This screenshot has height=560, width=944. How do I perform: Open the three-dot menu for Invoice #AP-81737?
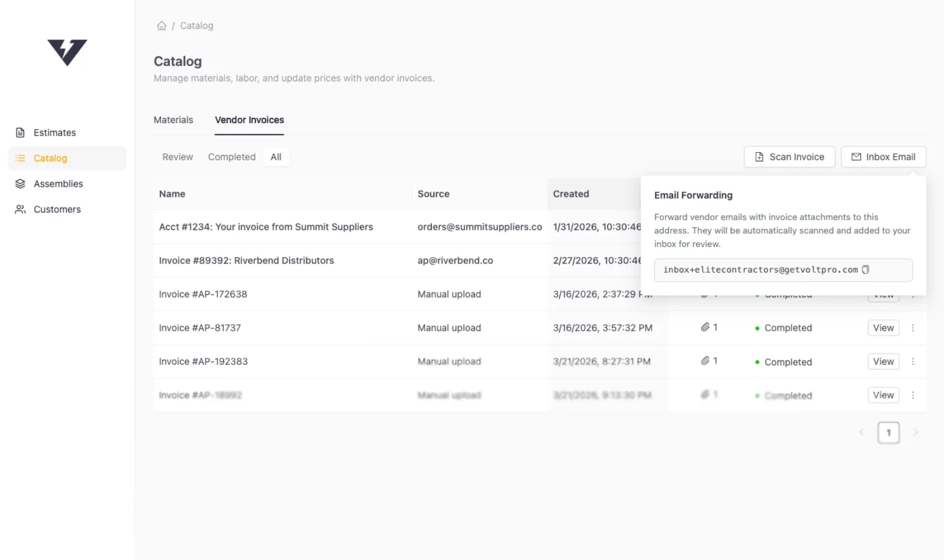913,328
